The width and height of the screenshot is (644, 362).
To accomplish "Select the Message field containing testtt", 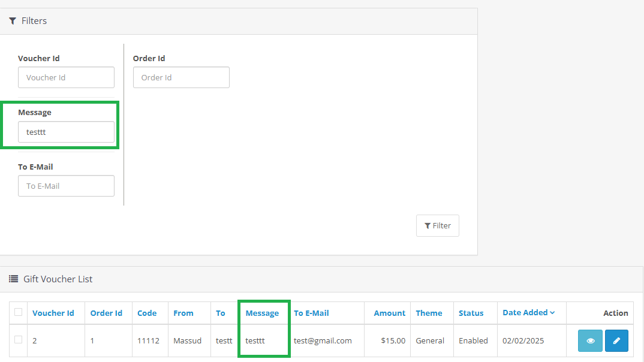I will point(66,132).
